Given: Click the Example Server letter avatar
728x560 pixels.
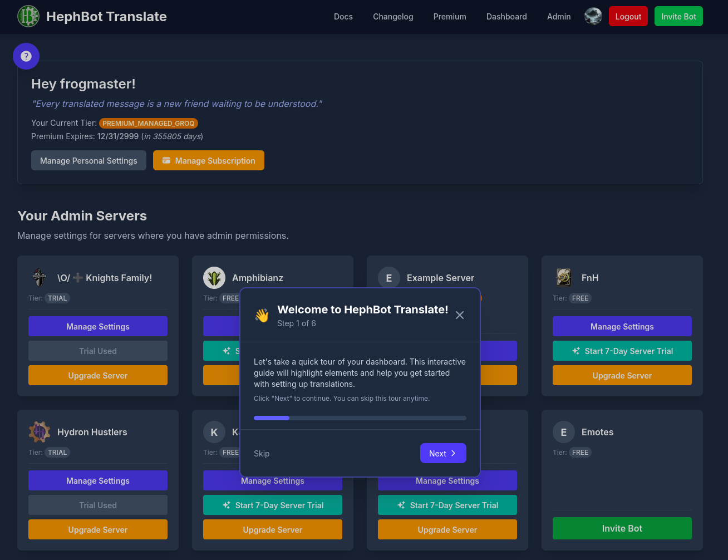Looking at the screenshot, I should pos(389,278).
